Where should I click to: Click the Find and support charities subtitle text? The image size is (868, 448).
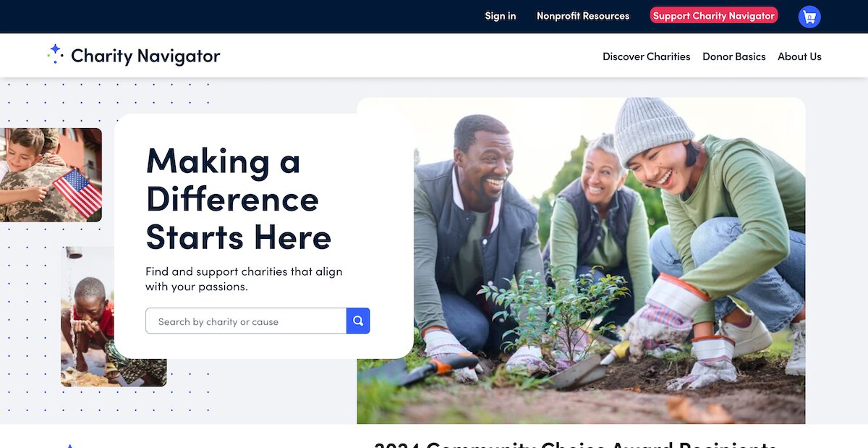pyautogui.click(x=244, y=279)
